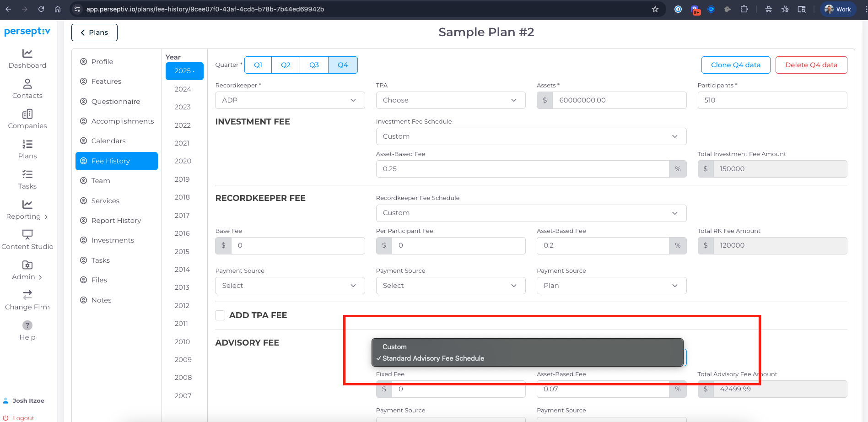The width and height of the screenshot is (868, 422).
Task: Open the Profile plan section
Action: click(117, 62)
